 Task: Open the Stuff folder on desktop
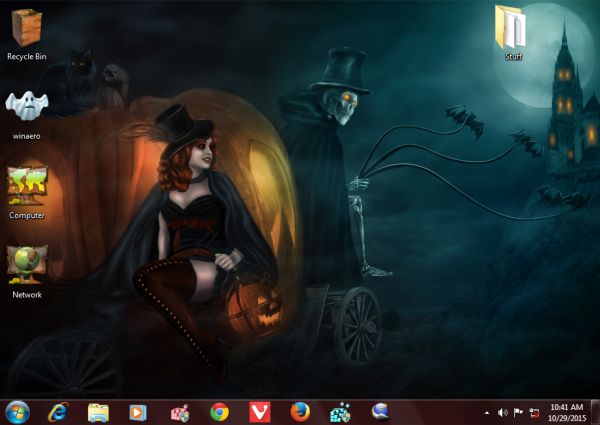[x=512, y=33]
